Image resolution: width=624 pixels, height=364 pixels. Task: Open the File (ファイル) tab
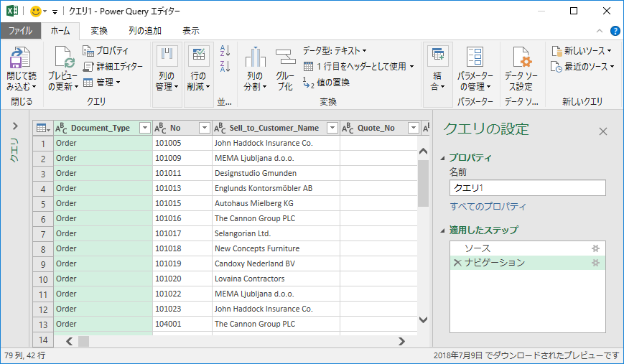pos(20,31)
